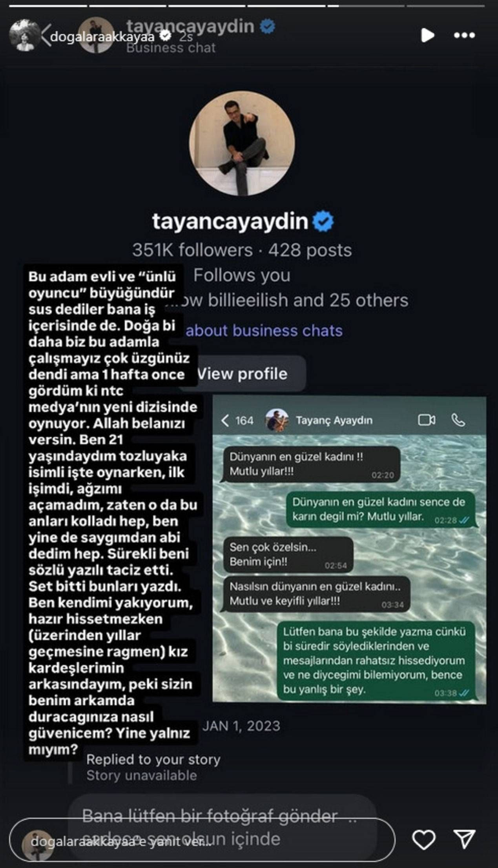Open the about business chats link
This screenshot has width=498, height=868.
click(264, 331)
